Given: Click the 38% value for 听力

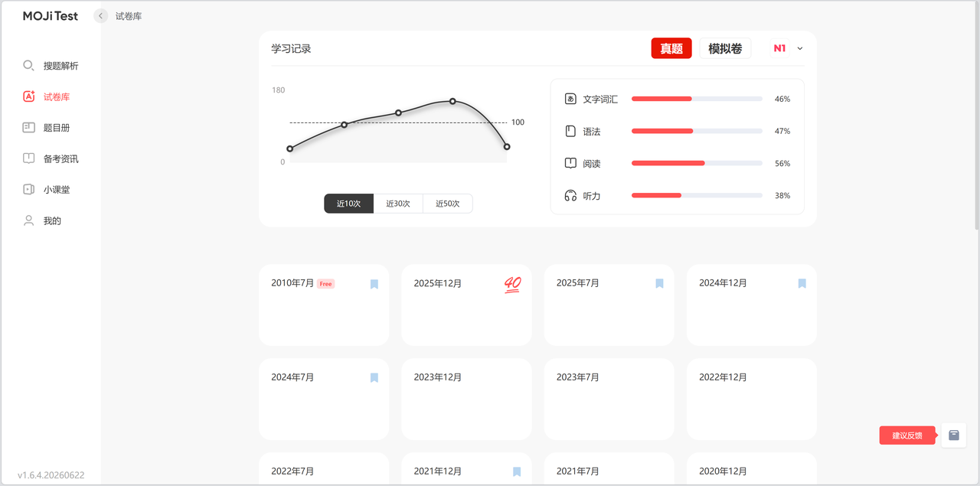Looking at the screenshot, I should coord(782,195).
